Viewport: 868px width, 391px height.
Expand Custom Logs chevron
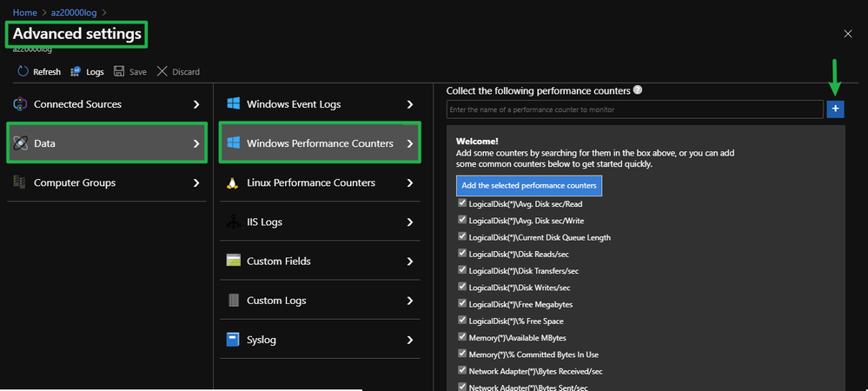pos(410,301)
